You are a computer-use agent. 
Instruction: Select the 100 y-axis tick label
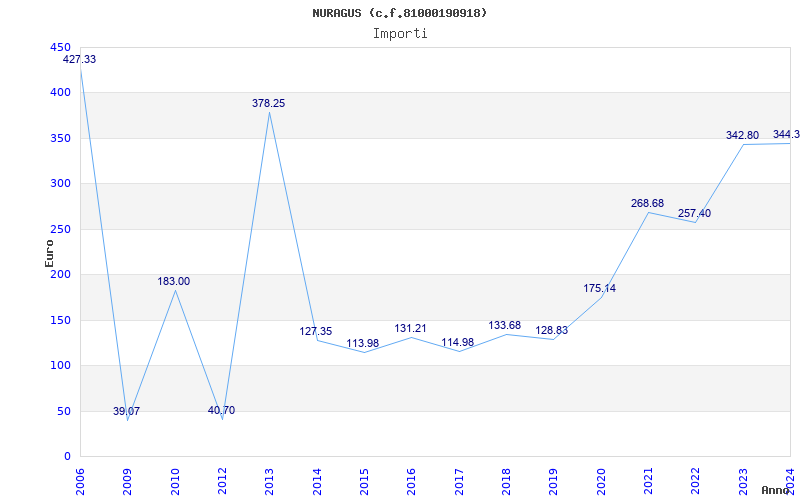(x=61, y=366)
